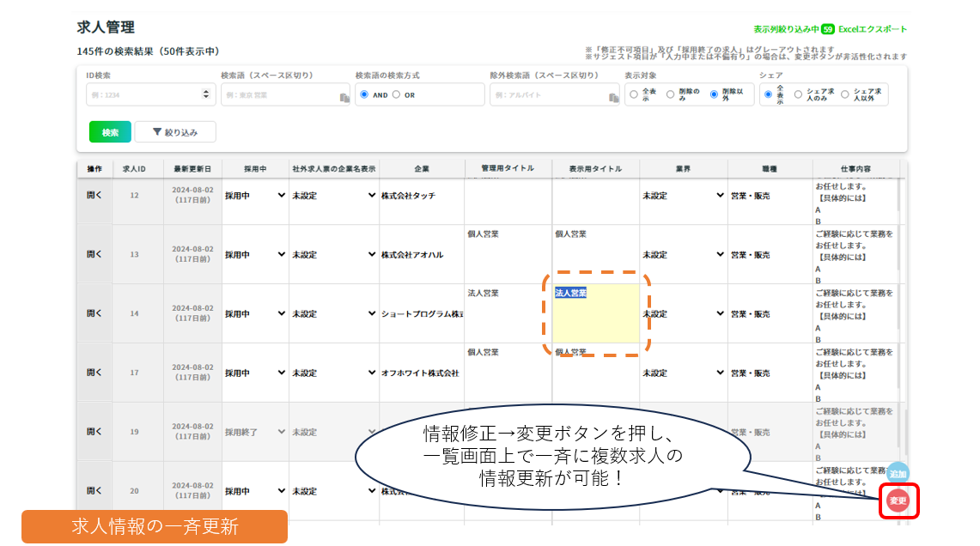The image size is (980, 546).
Task: Select the 削除のみ display target radio
Action: 674,94
